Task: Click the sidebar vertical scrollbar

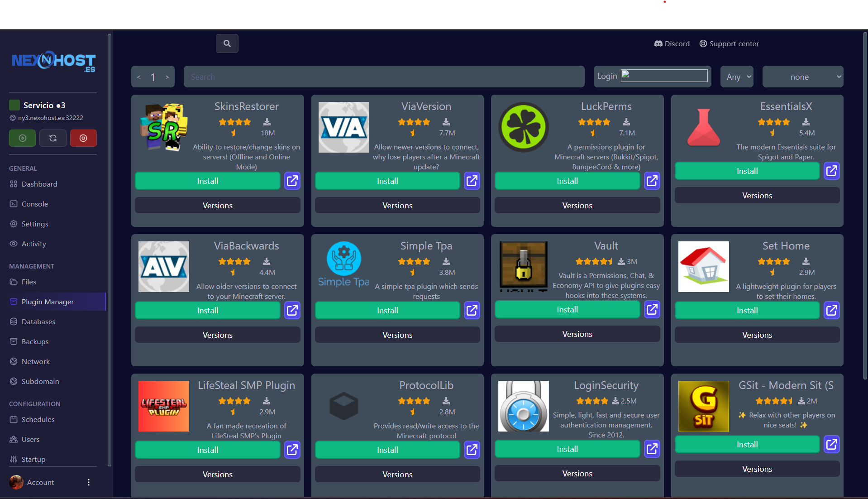Action: (109, 249)
